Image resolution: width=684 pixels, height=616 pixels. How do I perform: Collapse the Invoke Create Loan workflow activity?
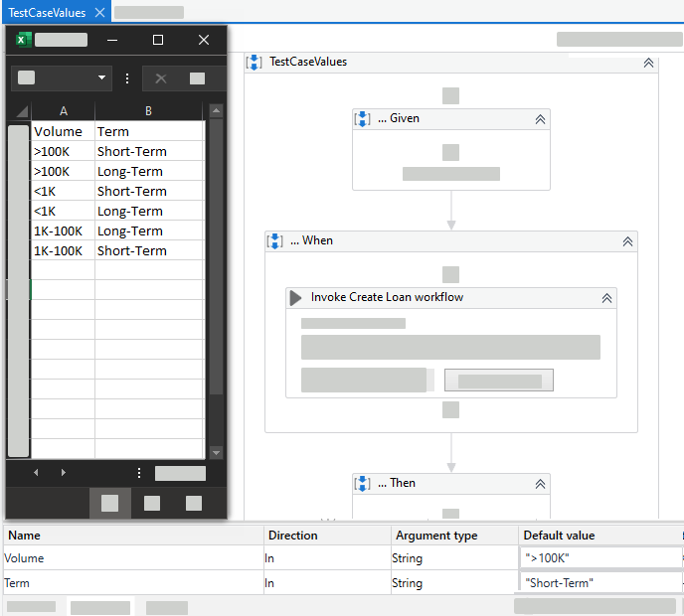coord(606,298)
